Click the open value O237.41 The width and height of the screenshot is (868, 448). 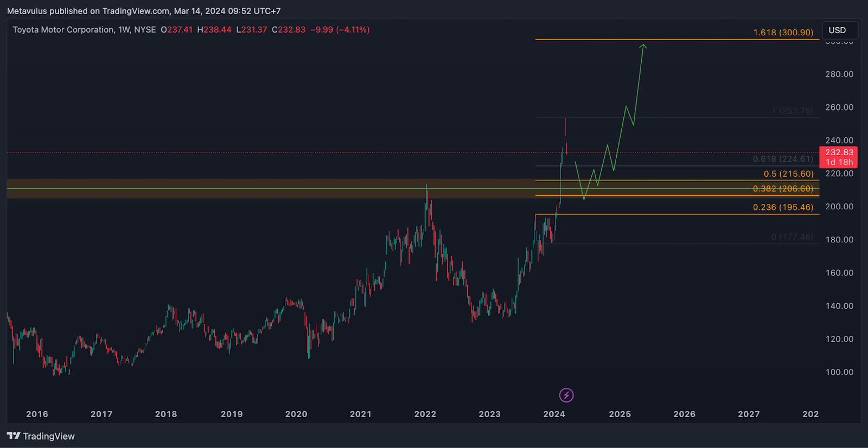click(x=176, y=30)
